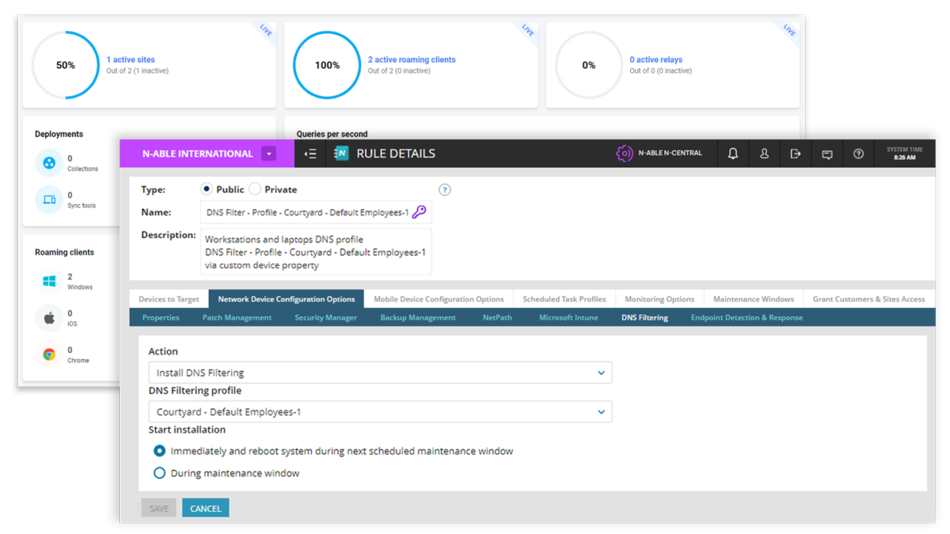
Task: Click the 50% active sites progress ring
Action: (x=65, y=65)
